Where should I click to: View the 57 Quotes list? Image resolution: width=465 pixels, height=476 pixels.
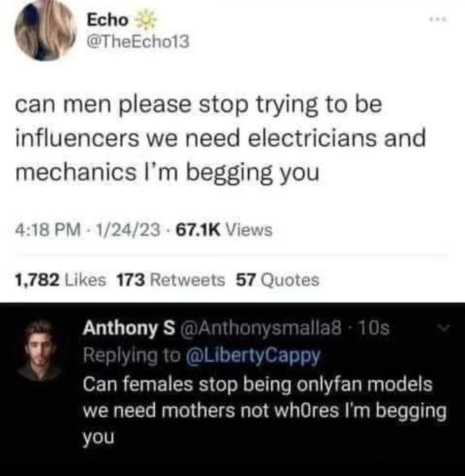click(x=278, y=279)
